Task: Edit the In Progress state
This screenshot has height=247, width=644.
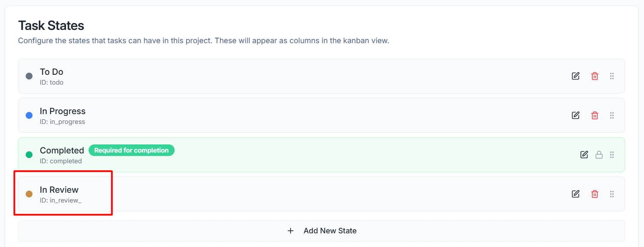Action: (576, 115)
